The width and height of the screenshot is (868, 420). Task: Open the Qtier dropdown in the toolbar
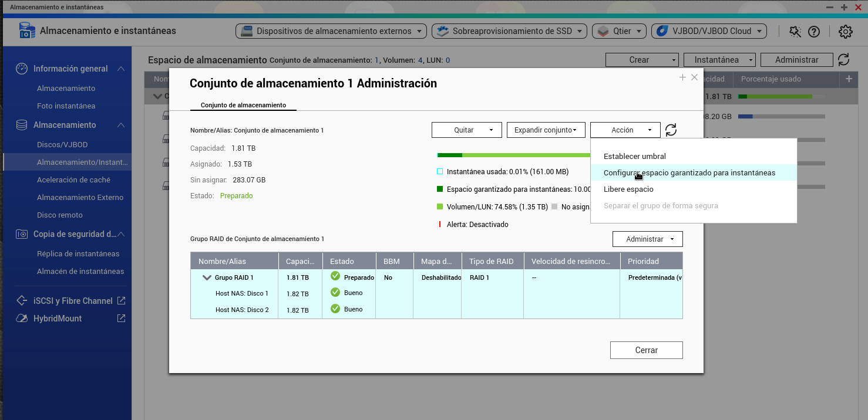[619, 31]
